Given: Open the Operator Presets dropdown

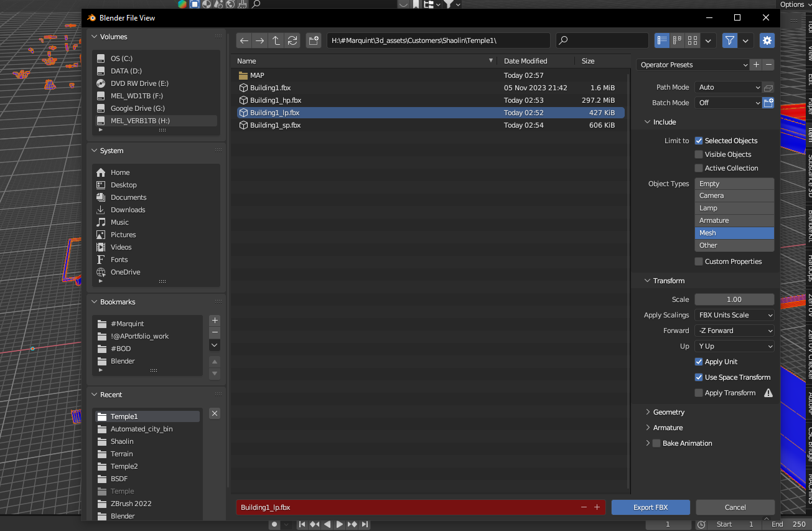Looking at the screenshot, I should click(694, 64).
